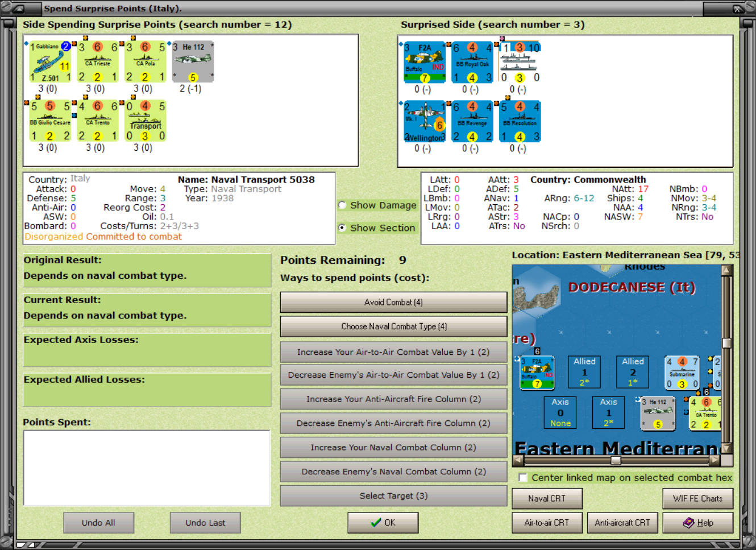Screen dimensions: 756x550
Task: Select the He 112 fighter in Axis panel
Action: pos(193,61)
